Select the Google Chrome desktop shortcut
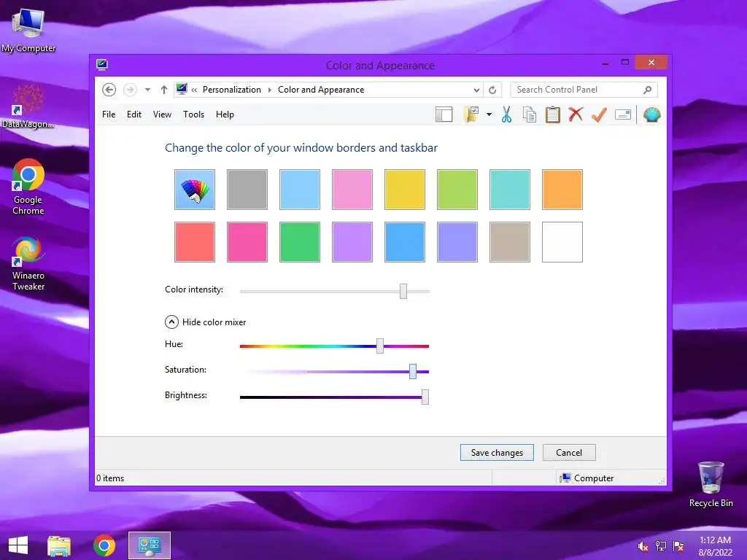 28,187
